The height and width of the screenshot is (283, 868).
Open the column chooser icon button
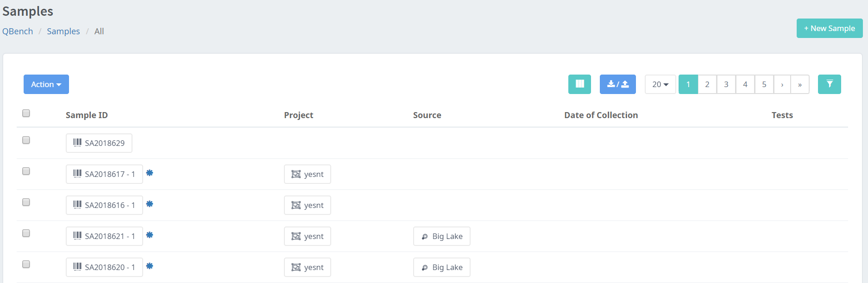coord(579,84)
